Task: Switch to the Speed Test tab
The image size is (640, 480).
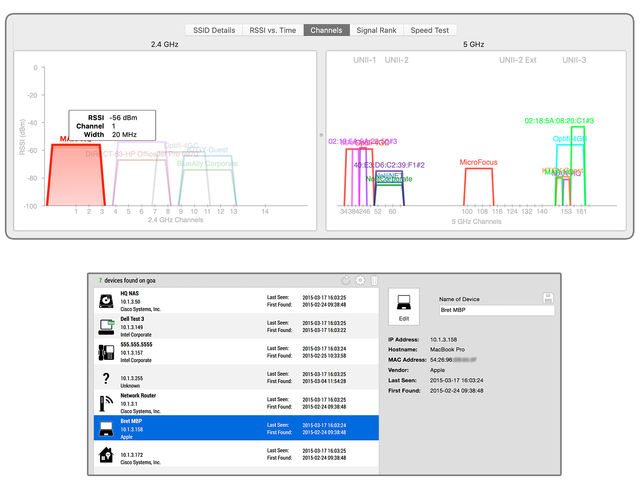Action: coord(429,30)
